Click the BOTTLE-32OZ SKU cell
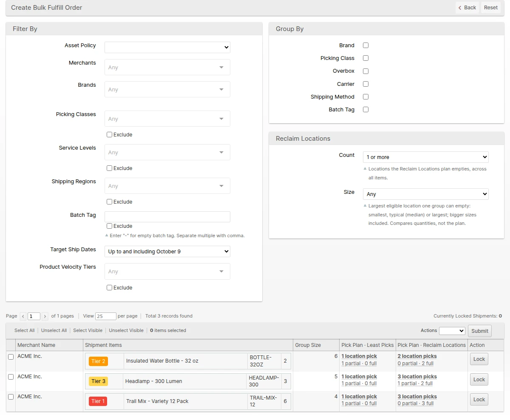The width and height of the screenshot is (510, 420). tap(263, 361)
